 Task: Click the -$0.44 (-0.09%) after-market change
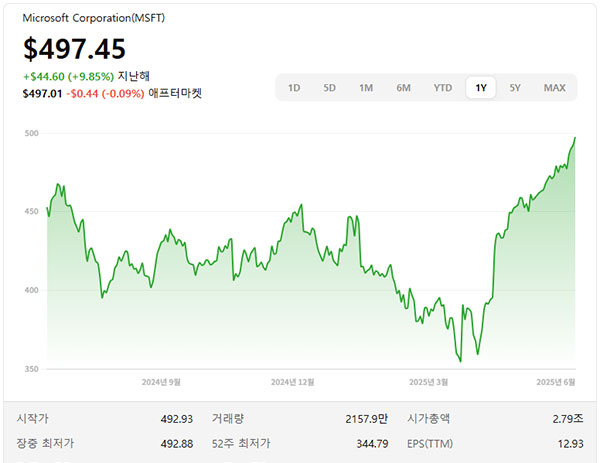[105, 93]
